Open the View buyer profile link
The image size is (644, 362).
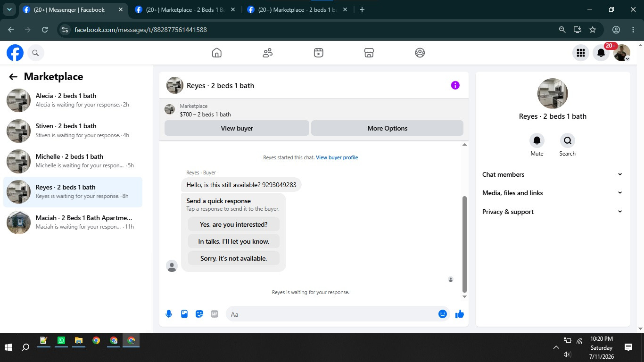click(337, 157)
